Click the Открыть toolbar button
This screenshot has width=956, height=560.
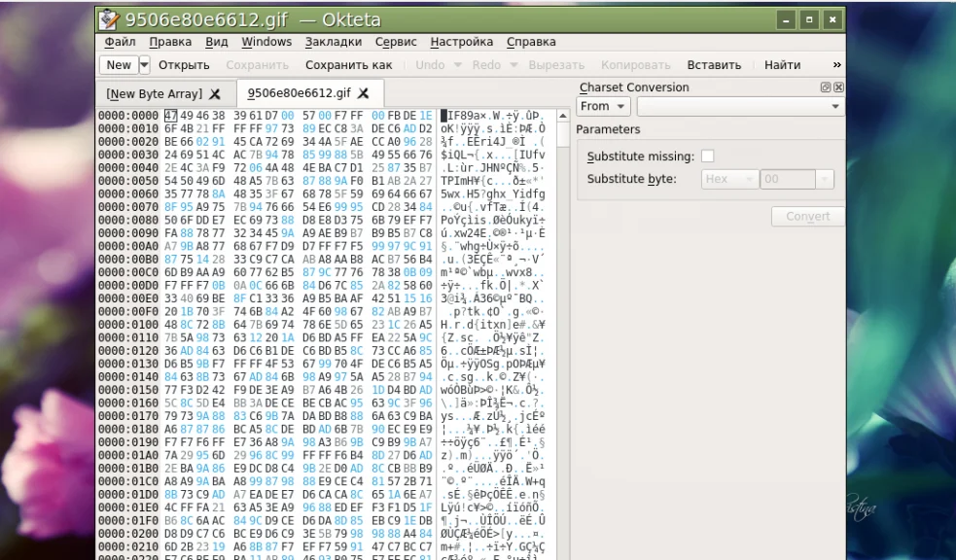pyautogui.click(x=184, y=65)
